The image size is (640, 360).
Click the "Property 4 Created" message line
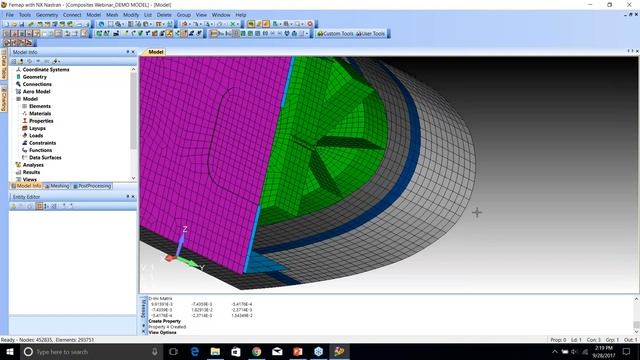pos(167,327)
